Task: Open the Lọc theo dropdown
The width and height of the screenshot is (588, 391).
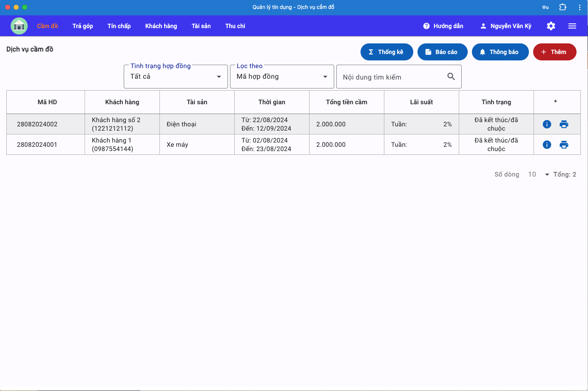Action: [282, 77]
